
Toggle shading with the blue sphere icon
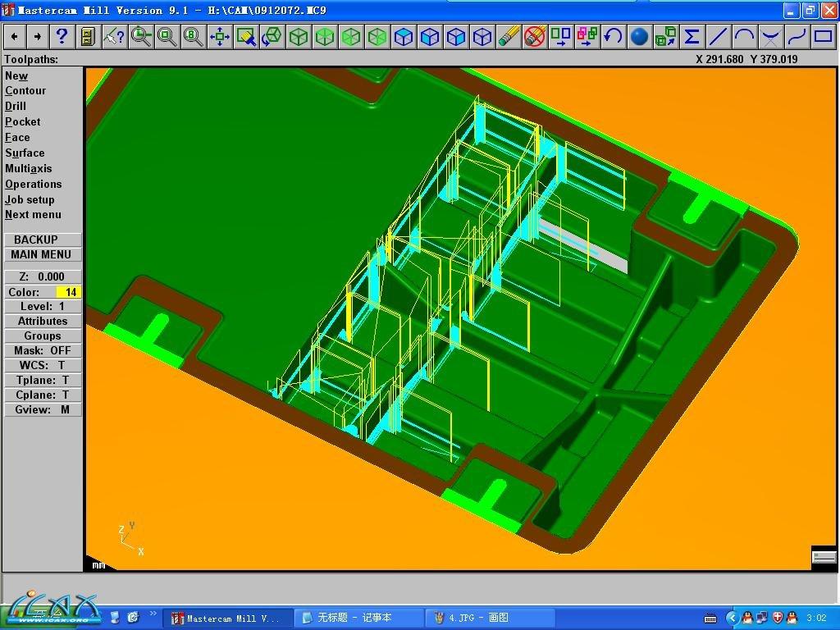pyautogui.click(x=639, y=37)
